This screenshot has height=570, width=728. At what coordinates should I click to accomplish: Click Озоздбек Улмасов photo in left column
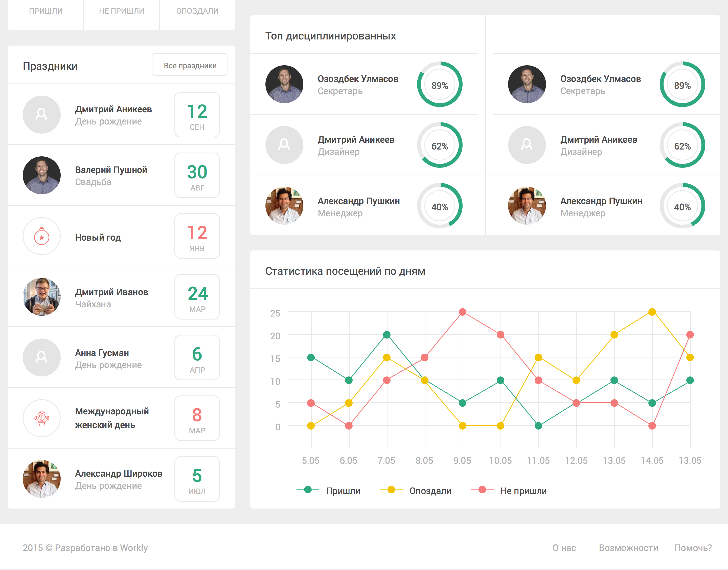tap(284, 84)
